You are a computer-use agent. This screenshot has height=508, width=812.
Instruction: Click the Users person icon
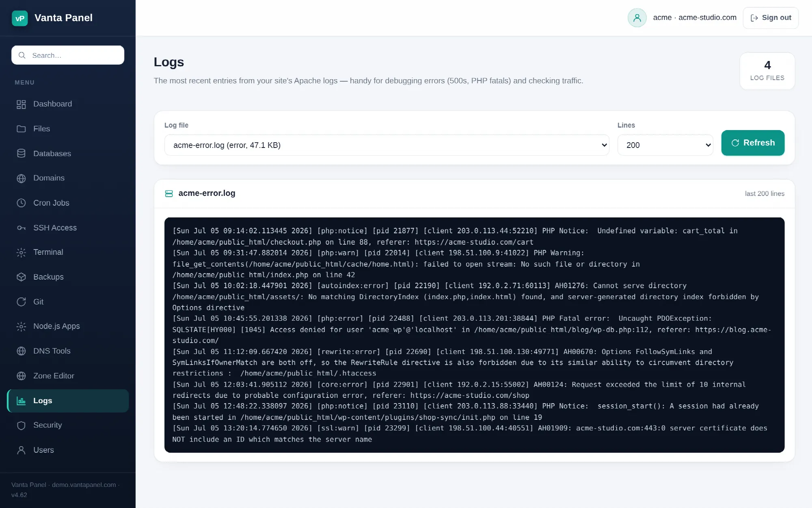tap(21, 450)
